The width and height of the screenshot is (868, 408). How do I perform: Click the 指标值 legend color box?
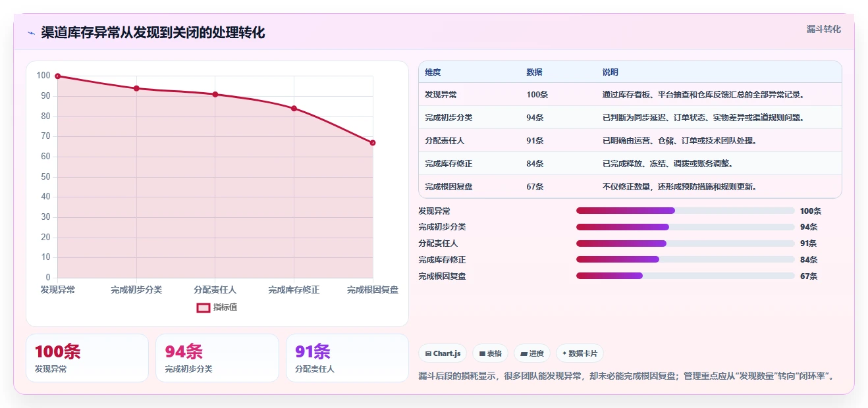point(203,307)
